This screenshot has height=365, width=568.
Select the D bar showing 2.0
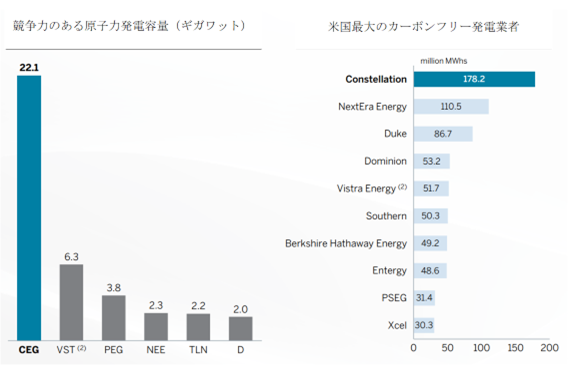click(241, 329)
